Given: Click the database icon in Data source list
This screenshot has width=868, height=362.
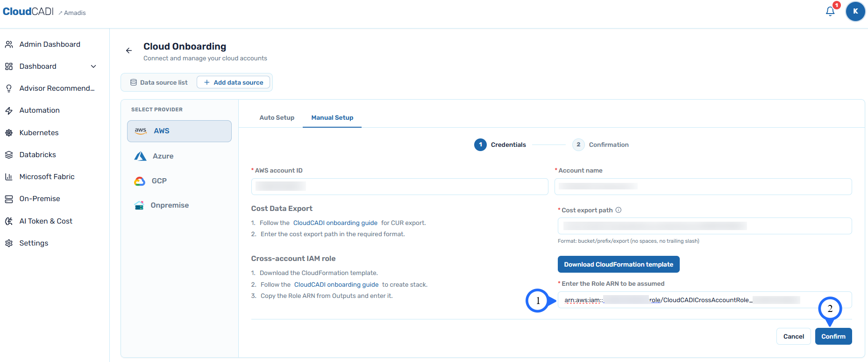Looking at the screenshot, I should pyautogui.click(x=134, y=82).
